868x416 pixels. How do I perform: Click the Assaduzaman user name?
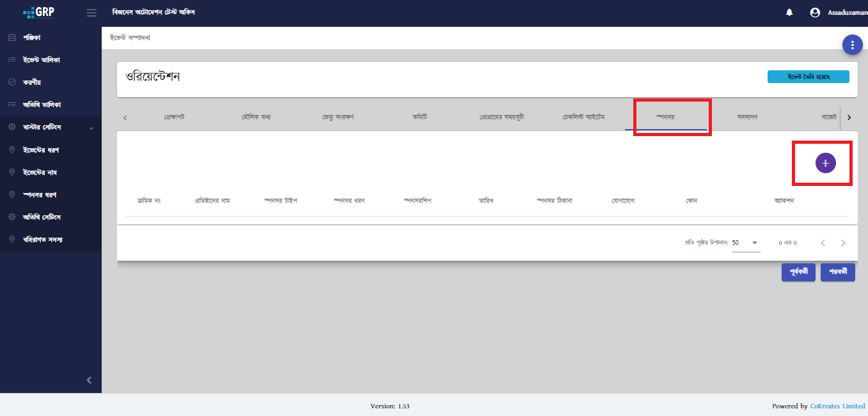tap(848, 13)
